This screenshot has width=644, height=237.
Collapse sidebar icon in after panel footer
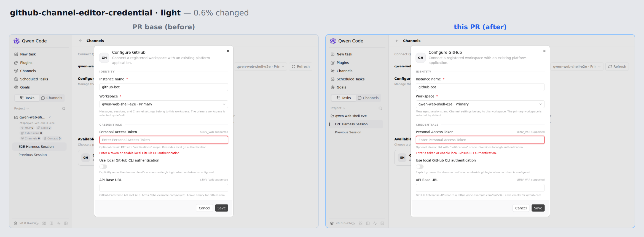point(382,223)
